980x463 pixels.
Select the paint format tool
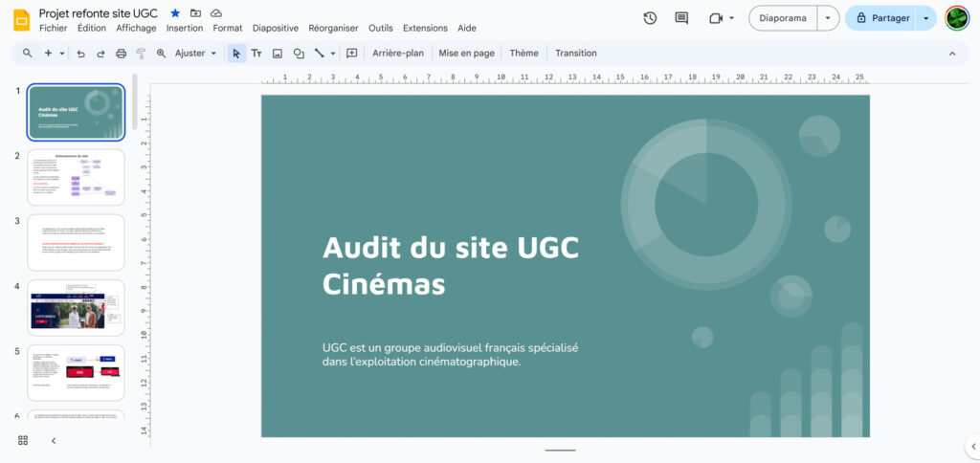(141, 54)
